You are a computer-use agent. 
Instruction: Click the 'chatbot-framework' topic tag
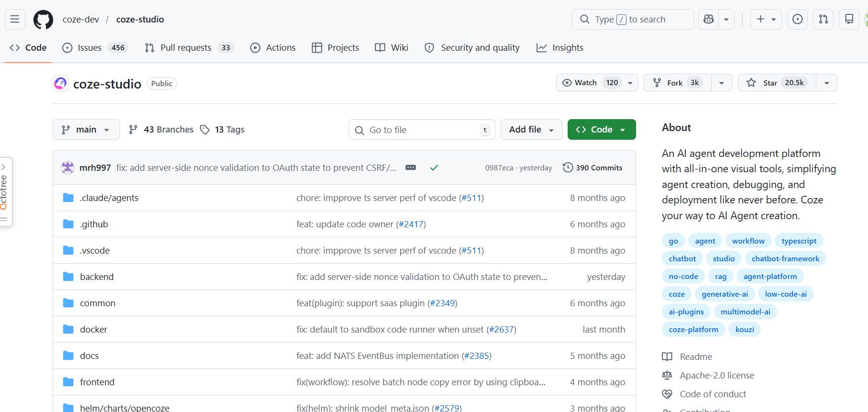[785, 258]
